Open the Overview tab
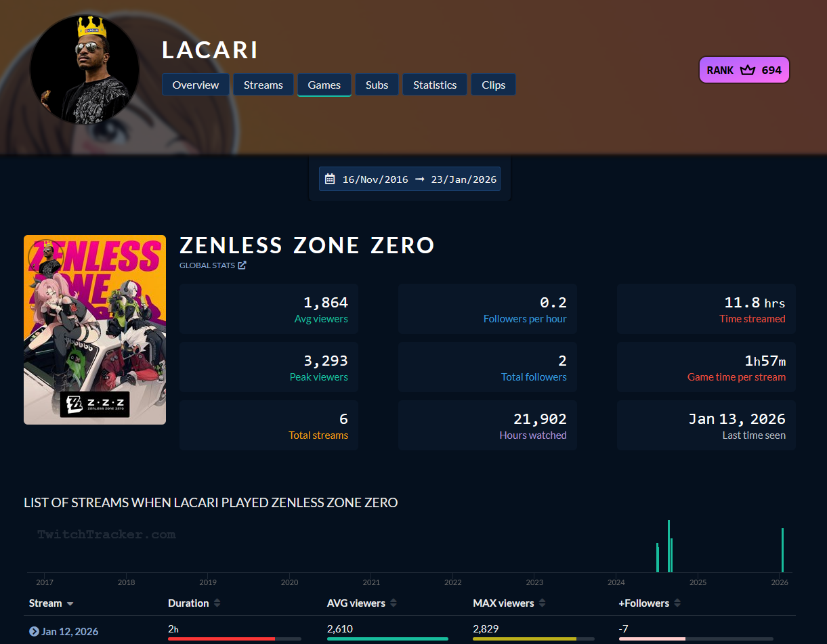 click(x=196, y=85)
